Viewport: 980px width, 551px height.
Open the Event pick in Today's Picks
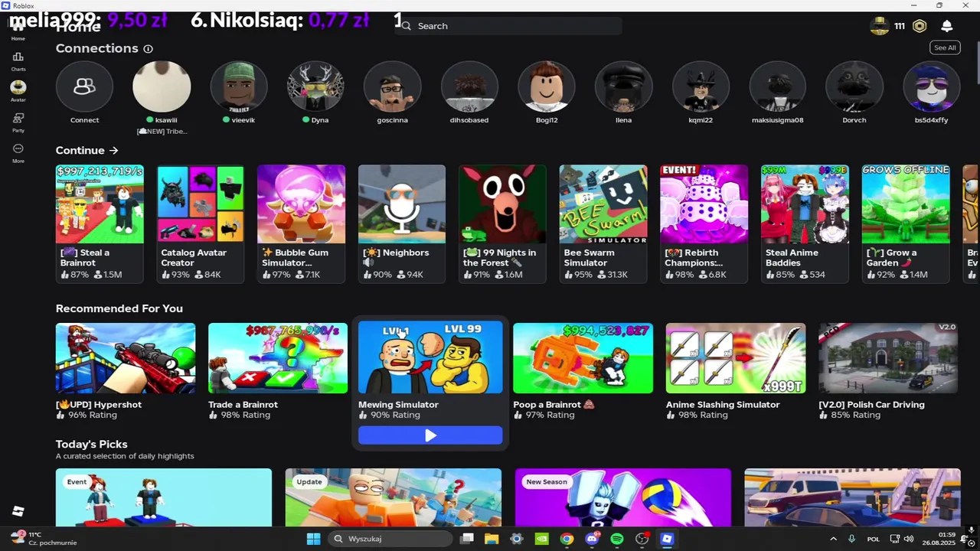pyautogui.click(x=164, y=497)
